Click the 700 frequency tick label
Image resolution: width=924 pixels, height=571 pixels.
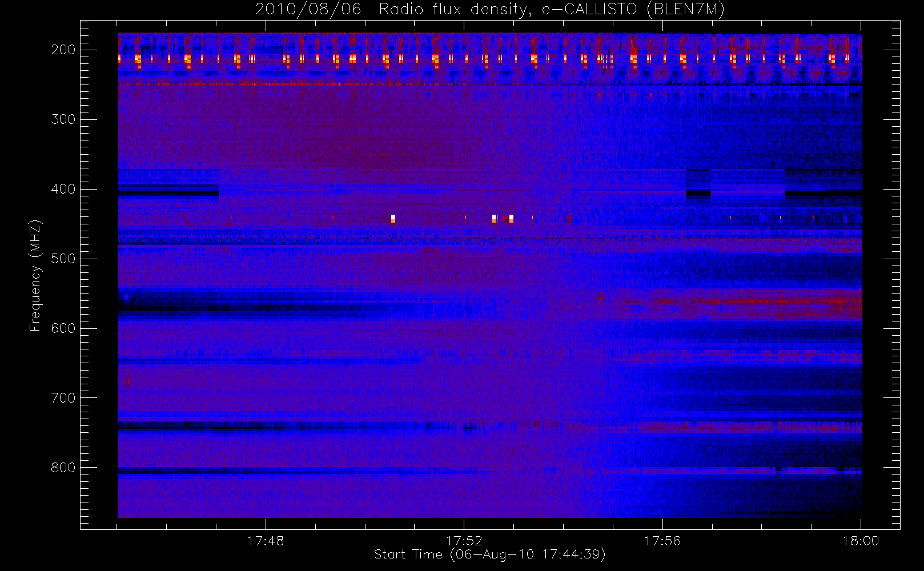[x=63, y=398]
